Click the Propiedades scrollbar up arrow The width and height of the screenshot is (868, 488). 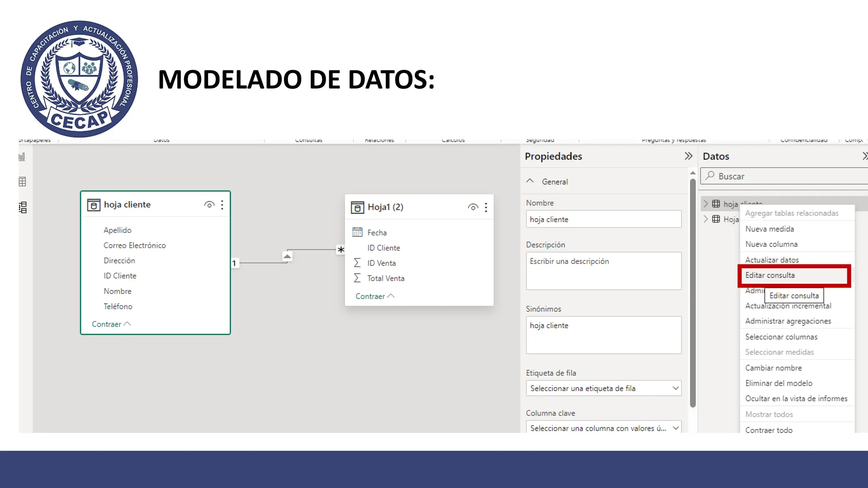(x=693, y=173)
